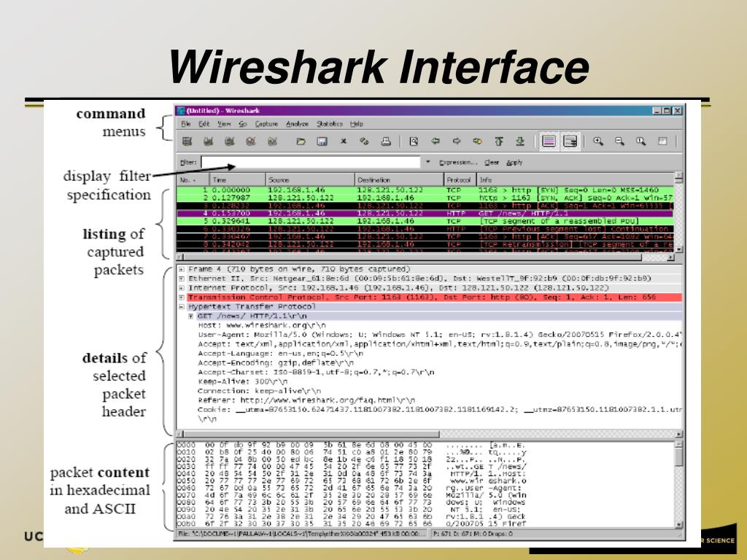Click the Go to packet number icon
Image resolution: width=747 pixels, height=560 pixels.
[x=477, y=141]
